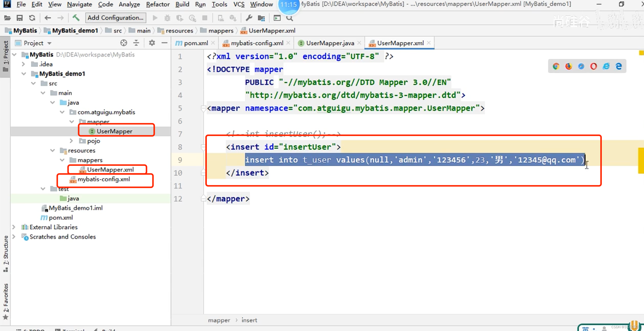Select mybatis-config.xml in project tree
This screenshot has height=331, width=644.
tap(100, 179)
